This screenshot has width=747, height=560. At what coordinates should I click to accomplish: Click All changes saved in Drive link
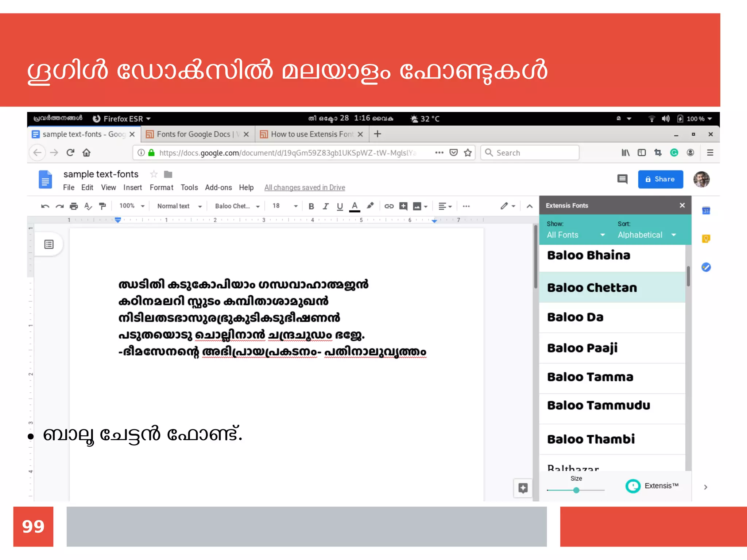coord(305,187)
